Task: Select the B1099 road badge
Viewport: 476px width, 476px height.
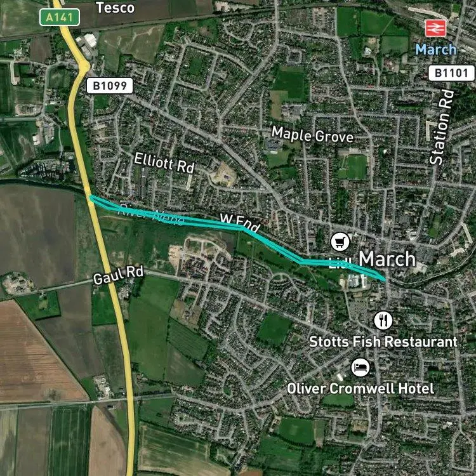Action: [110, 86]
